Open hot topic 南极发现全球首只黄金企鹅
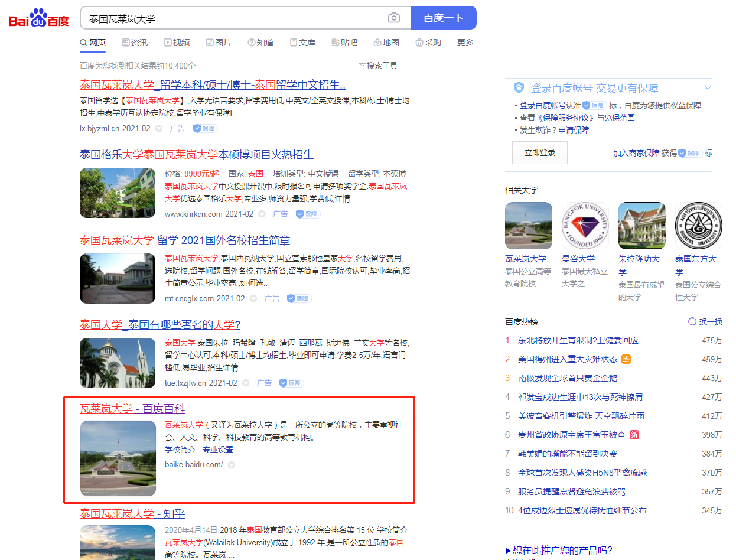The height and width of the screenshot is (560, 736). (568, 378)
